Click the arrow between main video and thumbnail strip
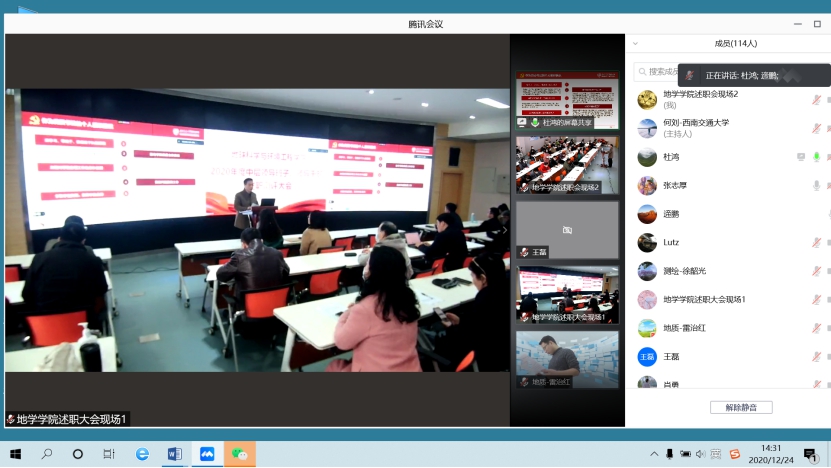831x468 pixels. tap(504, 230)
